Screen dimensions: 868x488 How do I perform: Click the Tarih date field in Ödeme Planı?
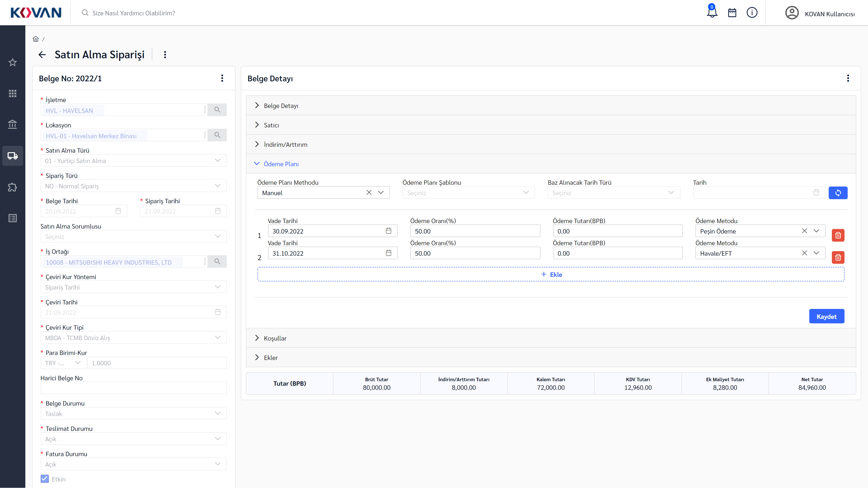(759, 193)
